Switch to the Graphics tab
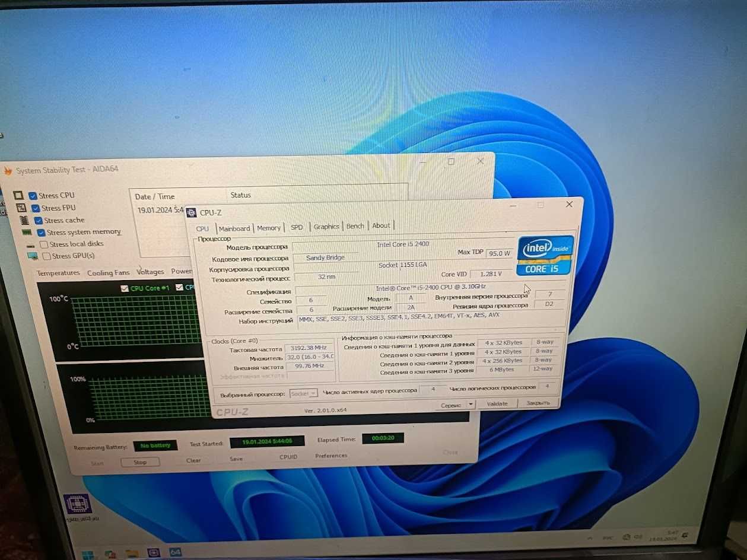 tap(326, 227)
